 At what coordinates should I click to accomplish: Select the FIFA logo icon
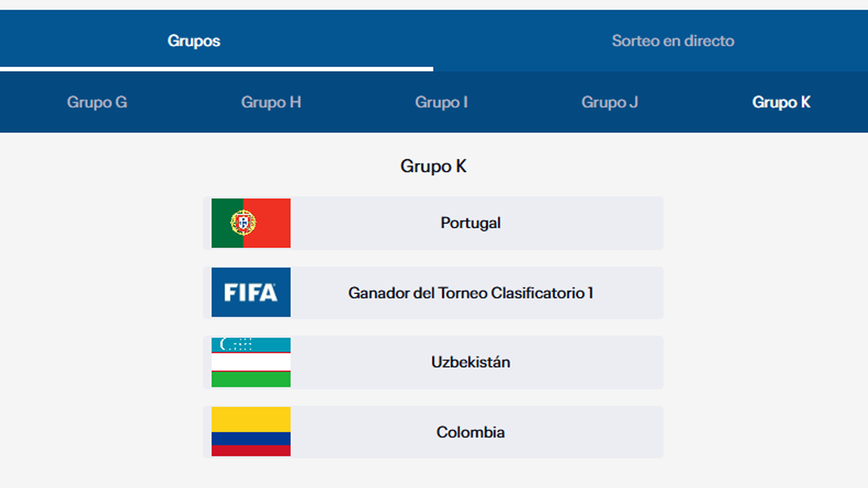point(251,292)
